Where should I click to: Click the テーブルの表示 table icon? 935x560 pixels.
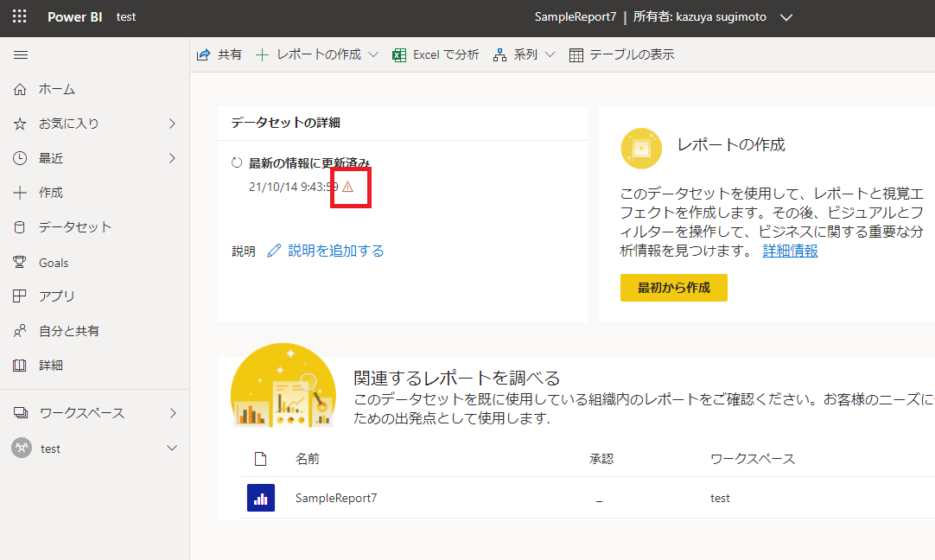click(x=576, y=54)
